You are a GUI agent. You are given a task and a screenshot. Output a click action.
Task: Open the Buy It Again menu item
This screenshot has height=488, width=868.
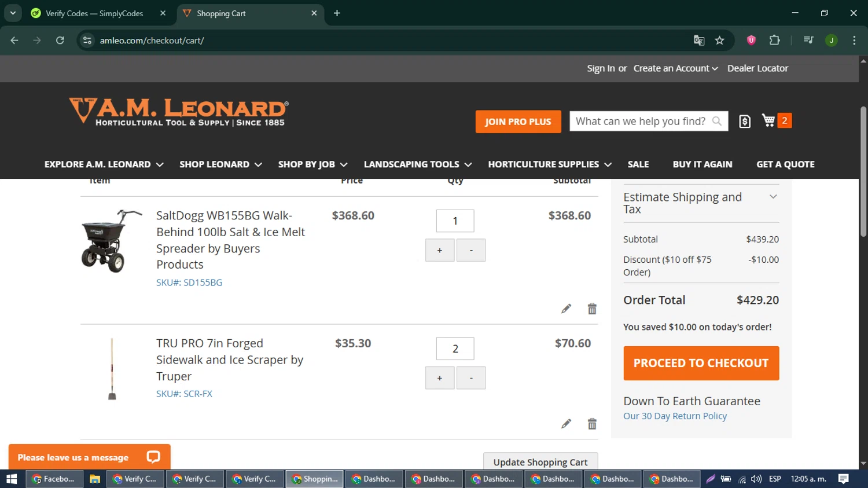coord(703,164)
